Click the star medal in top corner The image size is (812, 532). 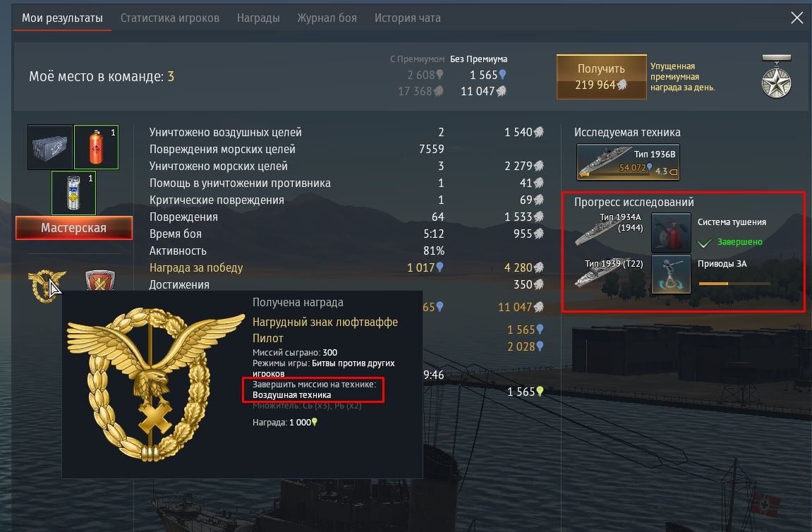(x=776, y=77)
